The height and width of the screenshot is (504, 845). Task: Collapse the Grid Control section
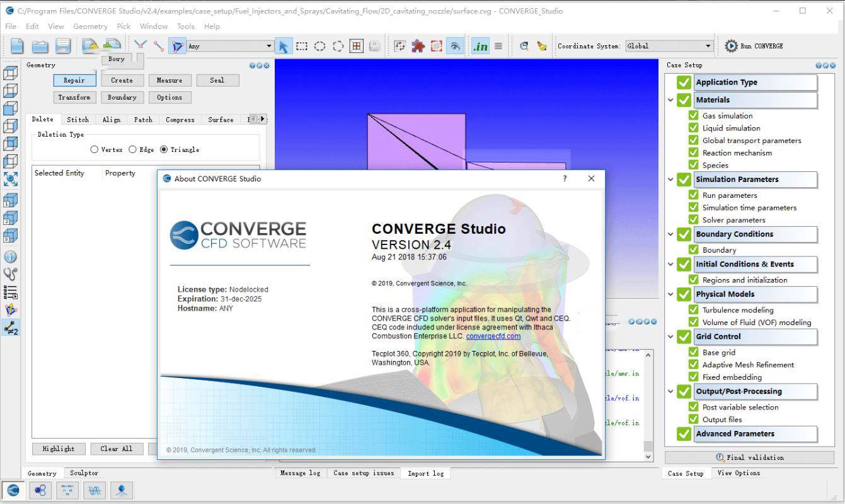point(670,336)
